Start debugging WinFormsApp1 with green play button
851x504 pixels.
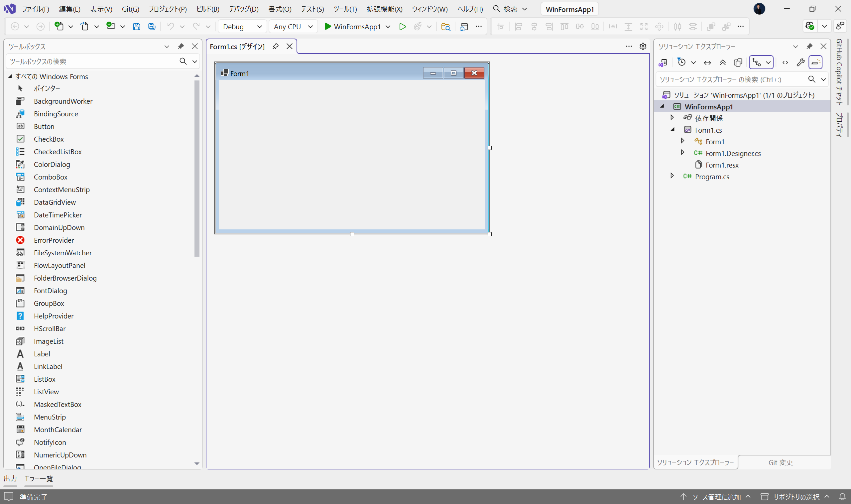352,27
